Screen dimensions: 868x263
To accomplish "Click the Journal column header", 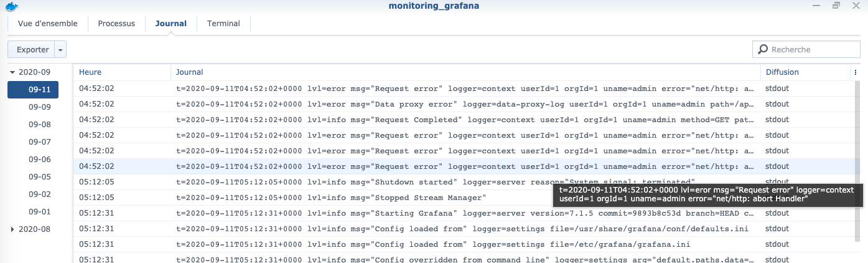I will [465, 72].
